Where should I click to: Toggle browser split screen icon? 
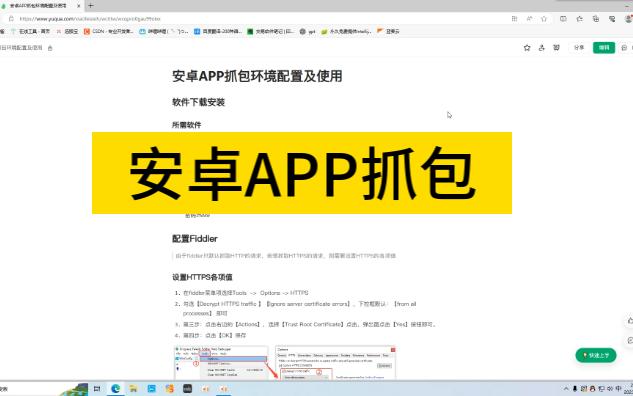[x=563, y=19]
